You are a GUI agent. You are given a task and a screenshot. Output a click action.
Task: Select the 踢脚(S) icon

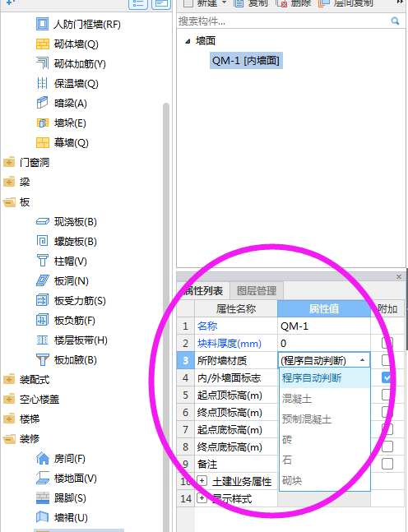pos(43,498)
